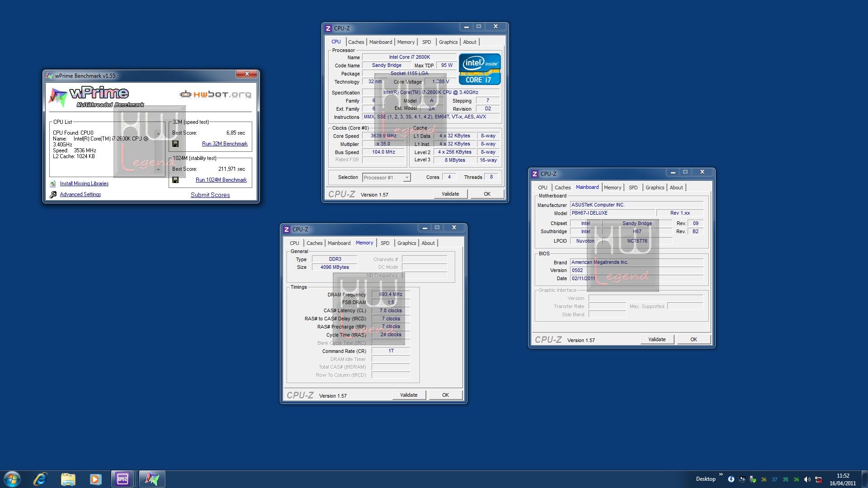Click the Install Missing Libraries icon
Viewport: 868px width, 488px height.
[53, 183]
